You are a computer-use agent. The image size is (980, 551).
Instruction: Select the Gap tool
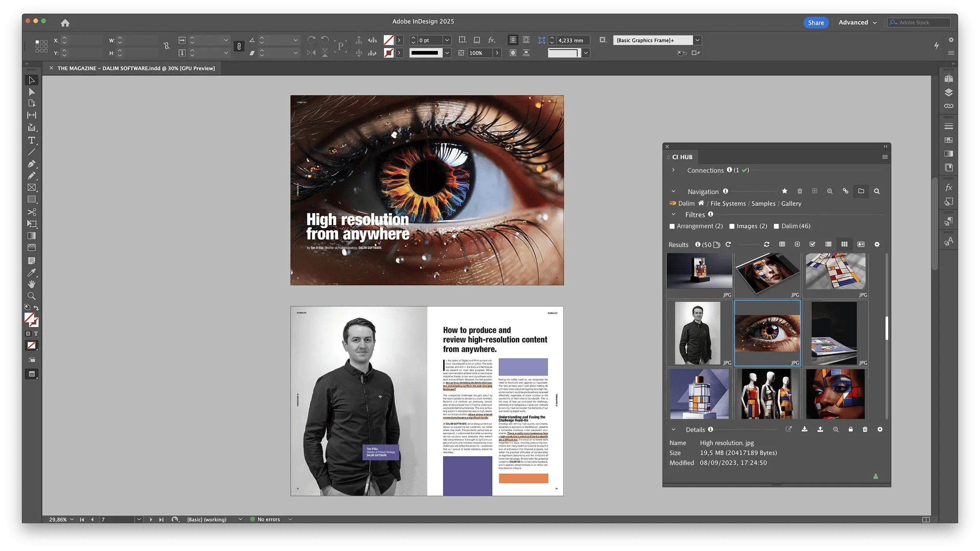pos(32,115)
